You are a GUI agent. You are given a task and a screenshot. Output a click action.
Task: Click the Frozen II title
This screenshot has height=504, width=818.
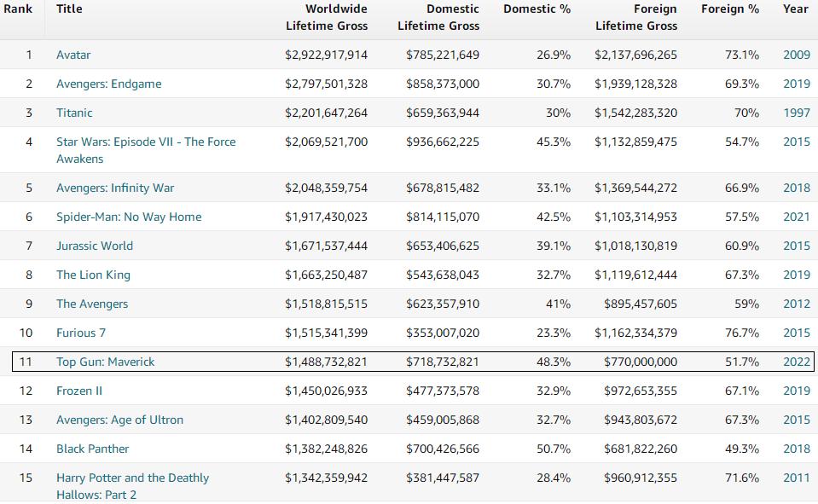(x=79, y=391)
